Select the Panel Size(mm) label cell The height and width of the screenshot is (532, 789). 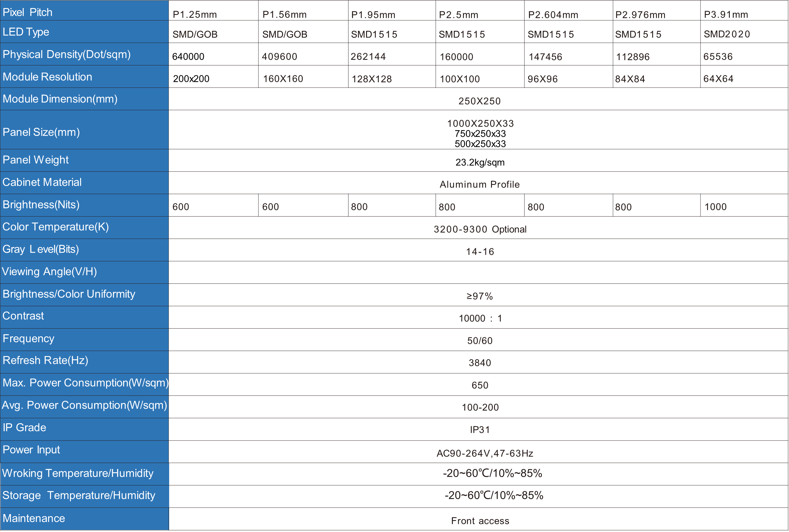point(42,132)
